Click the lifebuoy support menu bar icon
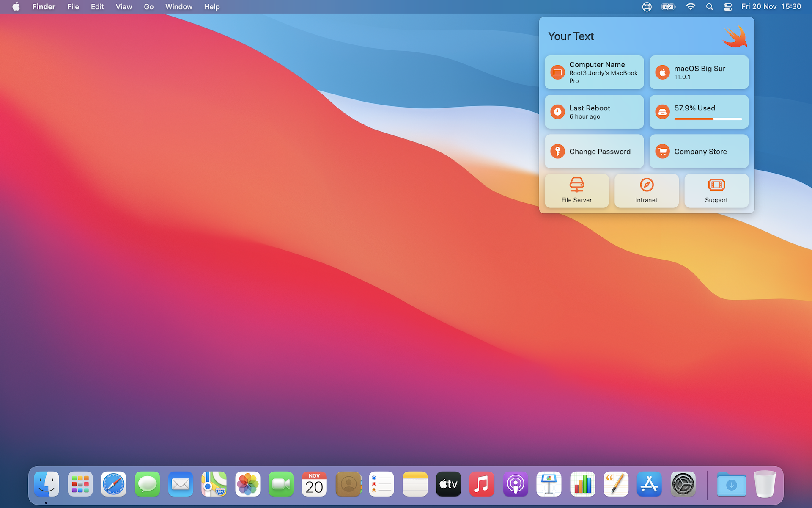812x508 pixels. pos(647,7)
